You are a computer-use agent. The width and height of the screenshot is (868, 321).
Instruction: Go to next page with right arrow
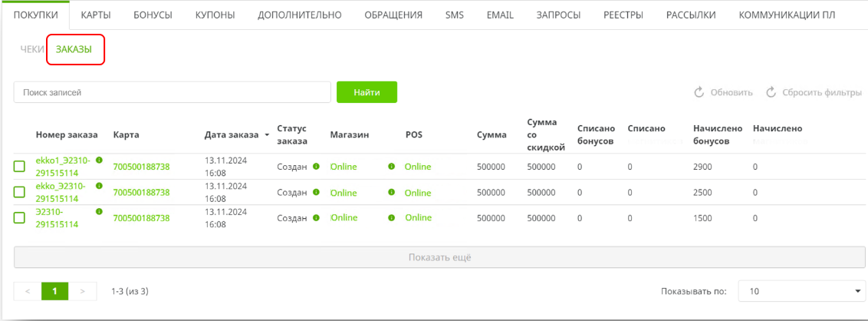(x=83, y=291)
